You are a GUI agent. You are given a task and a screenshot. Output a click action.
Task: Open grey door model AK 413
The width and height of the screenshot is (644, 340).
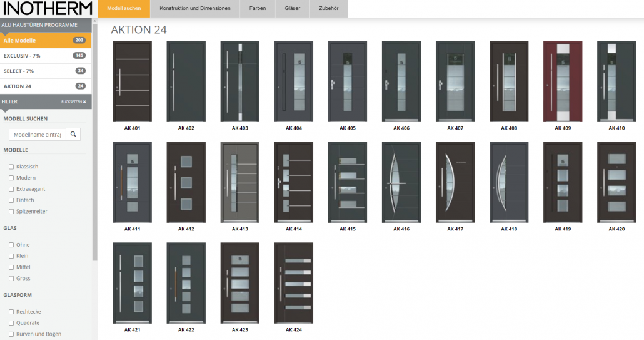coord(240,182)
